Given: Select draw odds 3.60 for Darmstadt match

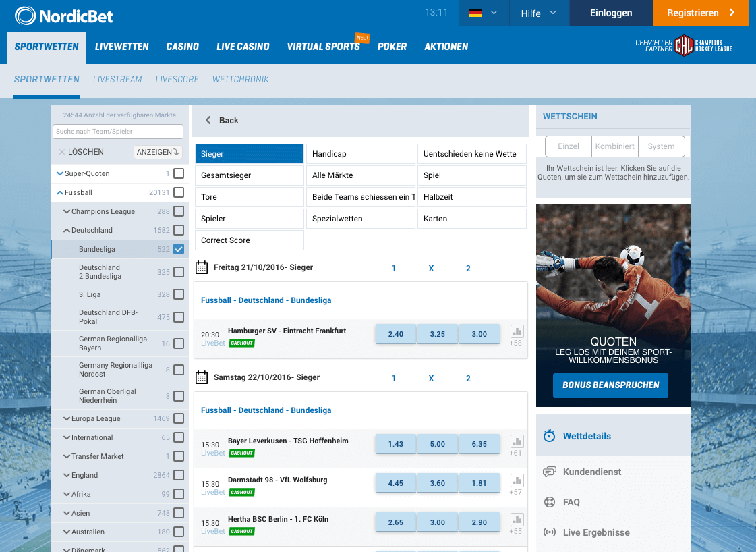Looking at the screenshot, I should tap(437, 483).
